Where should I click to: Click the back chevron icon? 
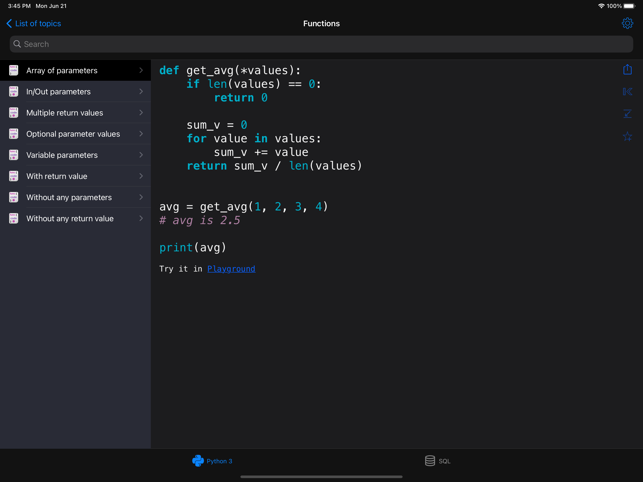[x=9, y=23]
